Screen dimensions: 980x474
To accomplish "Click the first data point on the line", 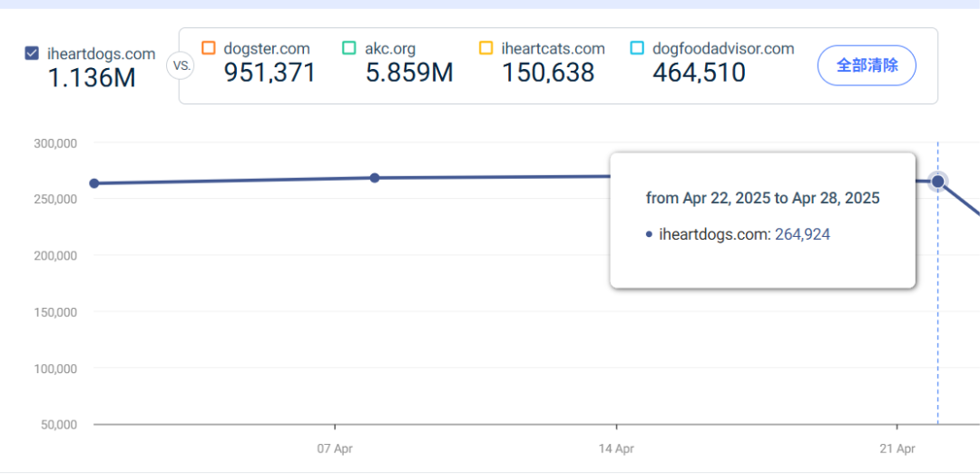I will [94, 183].
